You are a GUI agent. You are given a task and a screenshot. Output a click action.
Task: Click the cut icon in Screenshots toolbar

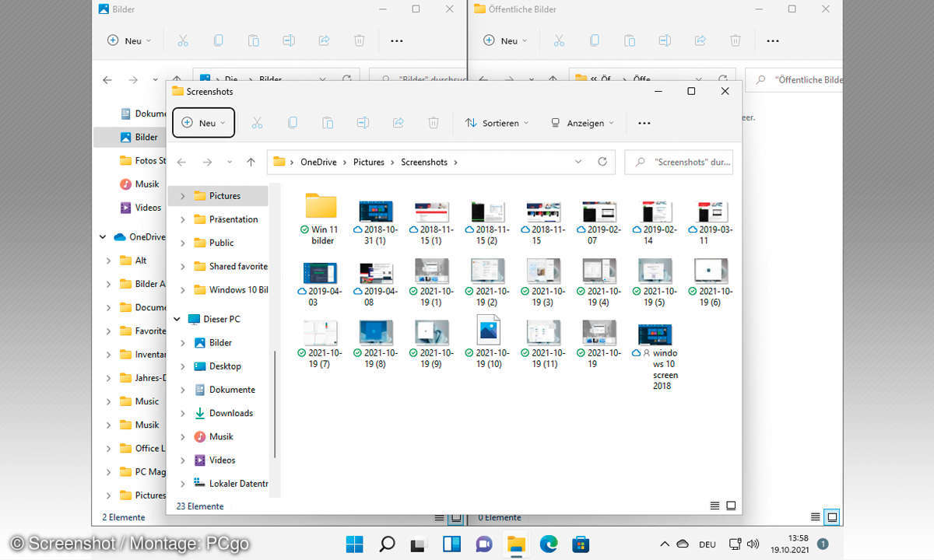pos(257,123)
